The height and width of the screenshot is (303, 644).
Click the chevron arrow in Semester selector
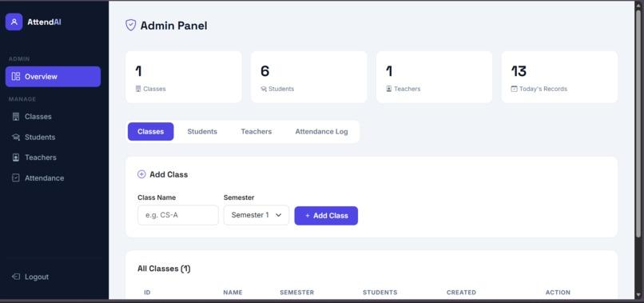click(278, 215)
